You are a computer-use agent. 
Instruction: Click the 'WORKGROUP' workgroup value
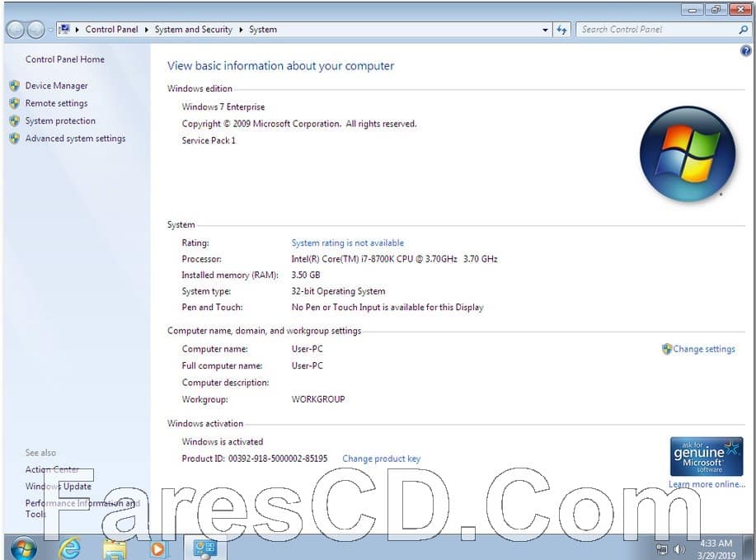point(318,399)
